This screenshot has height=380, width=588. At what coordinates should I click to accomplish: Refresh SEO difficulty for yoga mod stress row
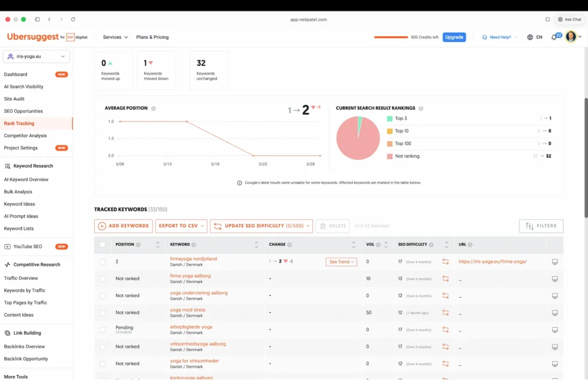point(446,312)
